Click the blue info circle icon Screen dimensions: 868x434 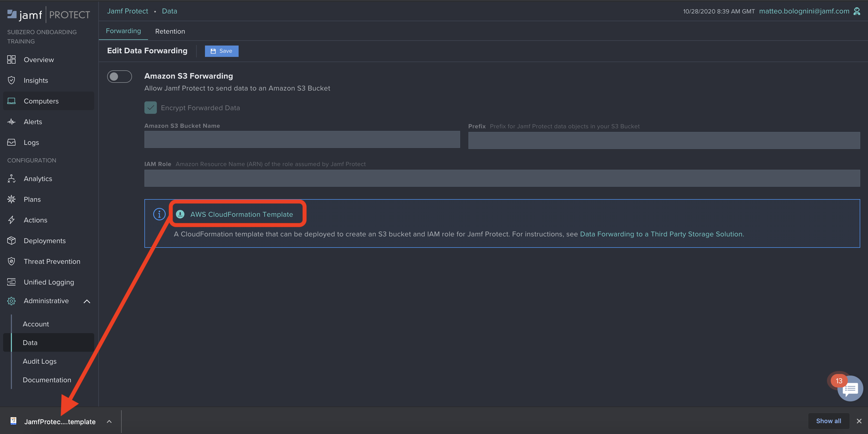pos(159,214)
